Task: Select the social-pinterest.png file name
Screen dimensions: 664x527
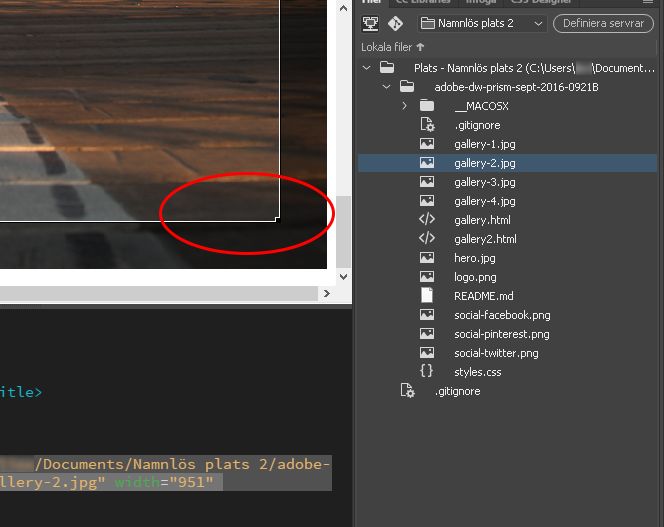Action: click(502, 334)
